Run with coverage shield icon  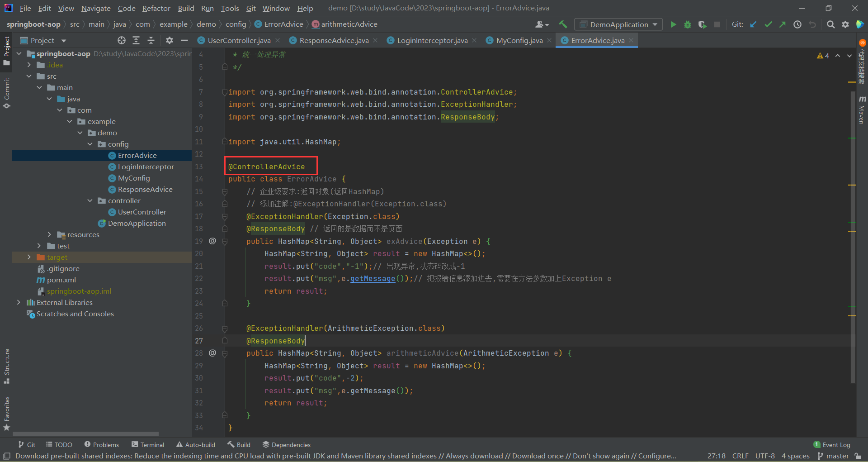click(702, 24)
